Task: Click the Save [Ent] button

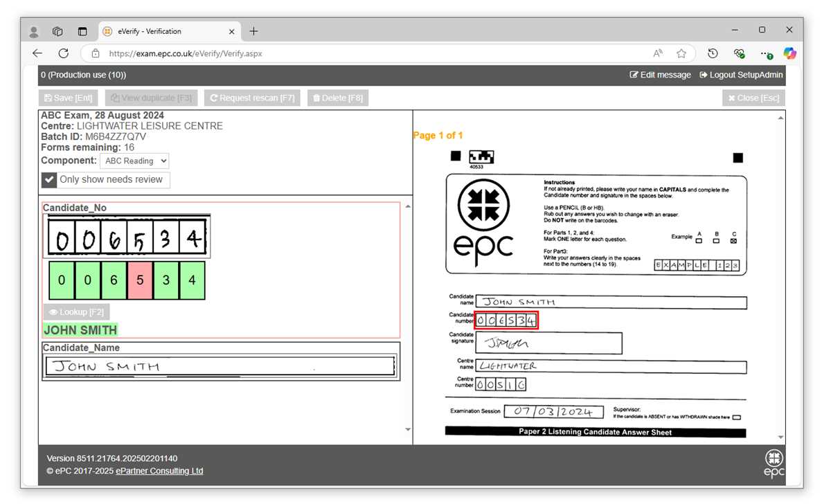Action: 68,98
